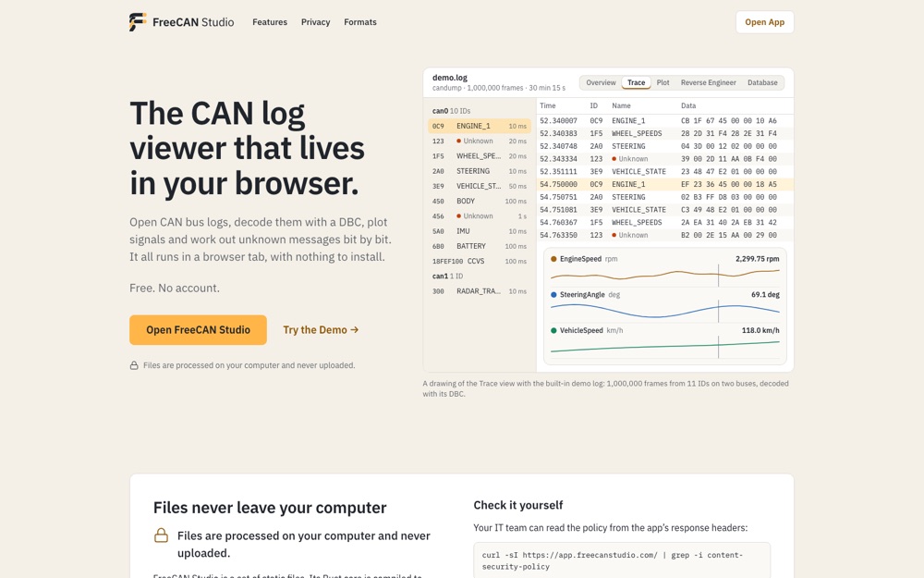Click the Files never leave your computer heading
924x578 pixels.
pyautogui.click(x=270, y=508)
